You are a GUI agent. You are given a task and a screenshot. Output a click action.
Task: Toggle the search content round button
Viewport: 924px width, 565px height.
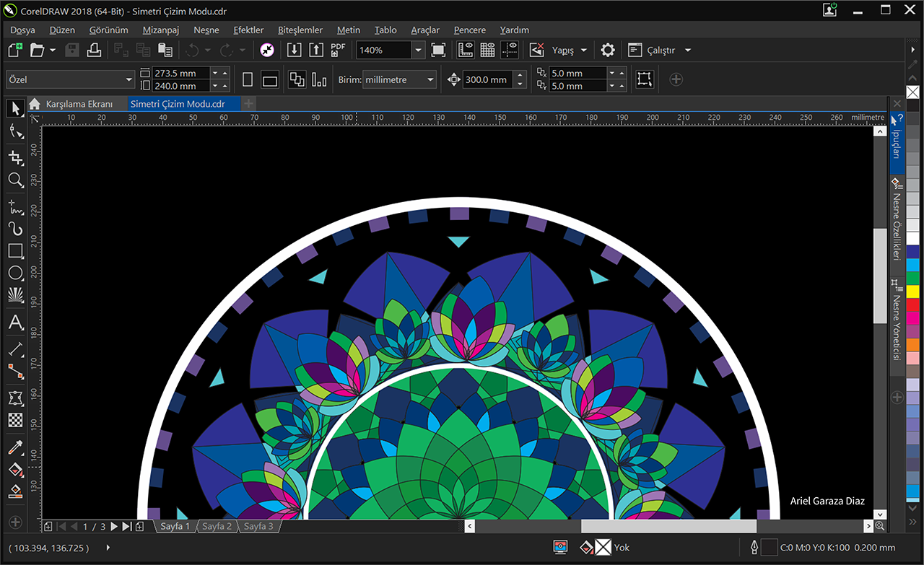[x=267, y=50]
